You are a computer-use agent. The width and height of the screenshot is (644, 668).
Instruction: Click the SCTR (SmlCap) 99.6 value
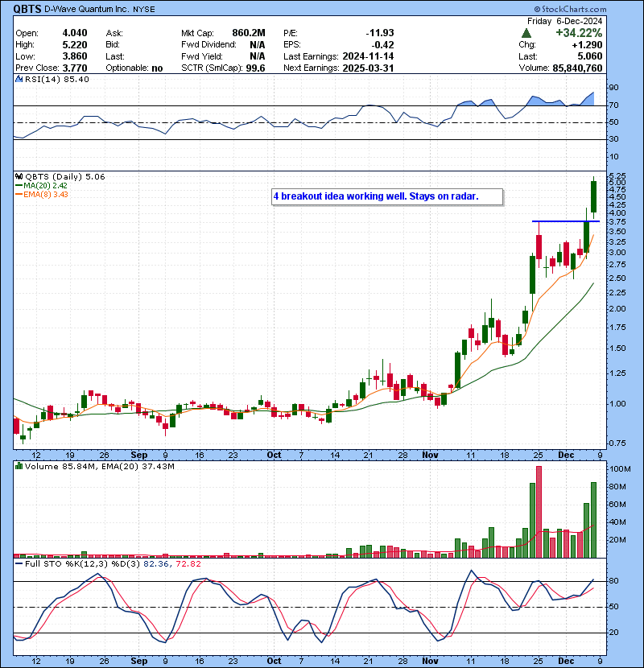click(x=256, y=68)
